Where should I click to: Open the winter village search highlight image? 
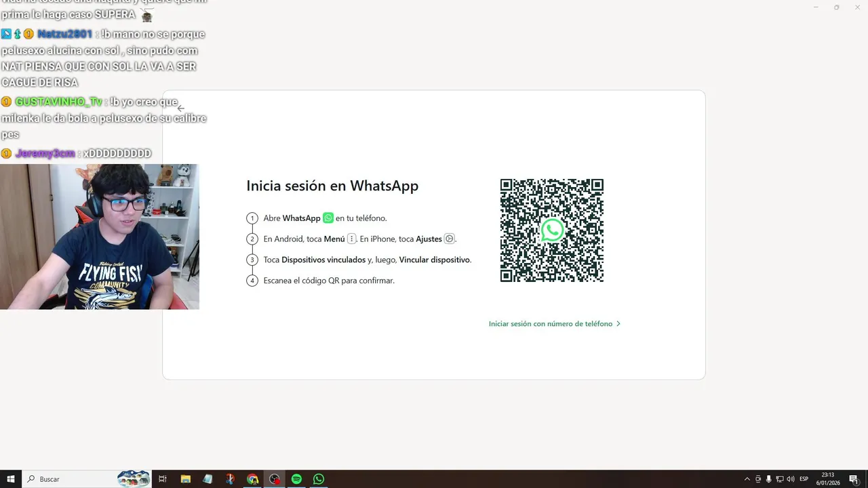click(x=134, y=479)
